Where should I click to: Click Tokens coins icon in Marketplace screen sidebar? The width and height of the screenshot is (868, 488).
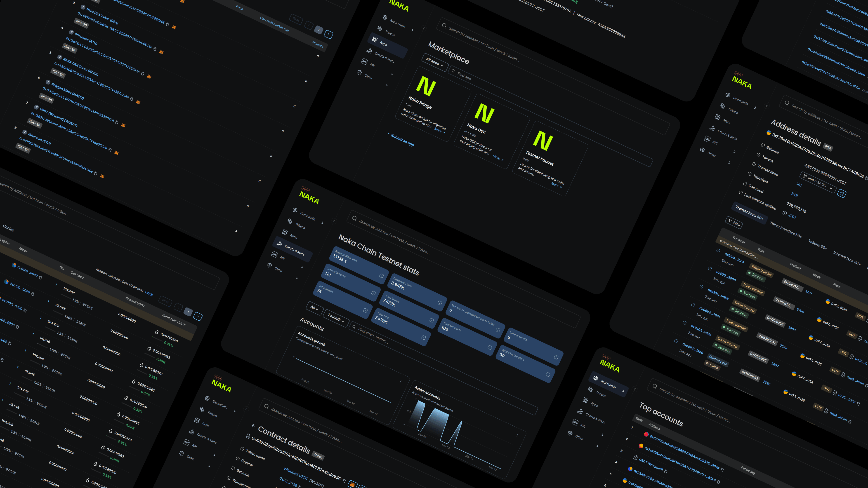[x=380, y=28]
